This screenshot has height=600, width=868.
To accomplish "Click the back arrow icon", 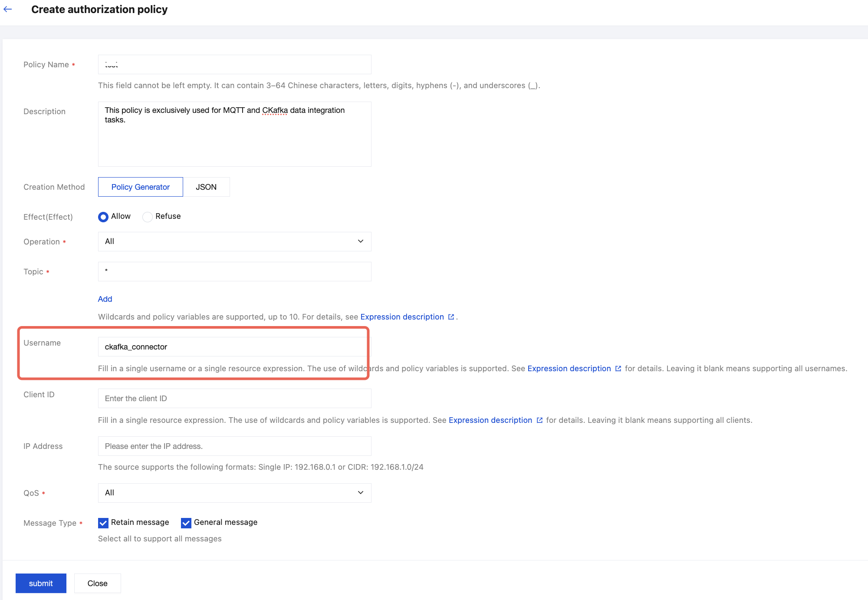I will 8,9.
